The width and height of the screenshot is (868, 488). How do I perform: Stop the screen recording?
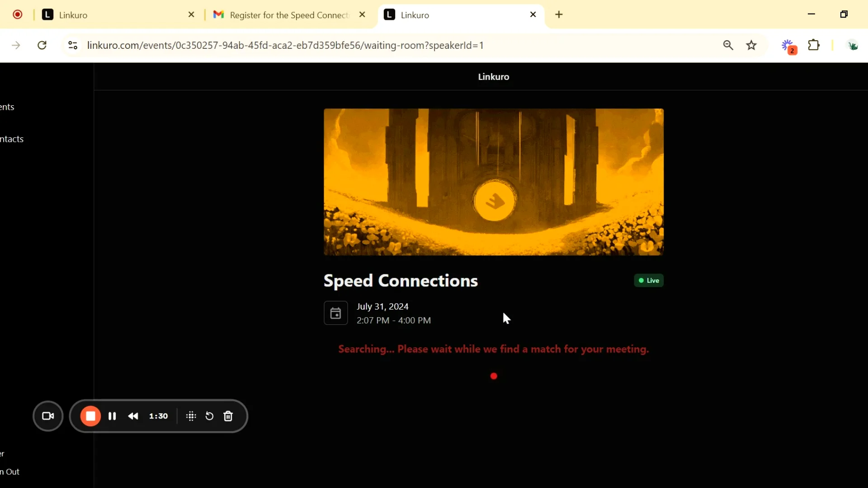(90, 416)
